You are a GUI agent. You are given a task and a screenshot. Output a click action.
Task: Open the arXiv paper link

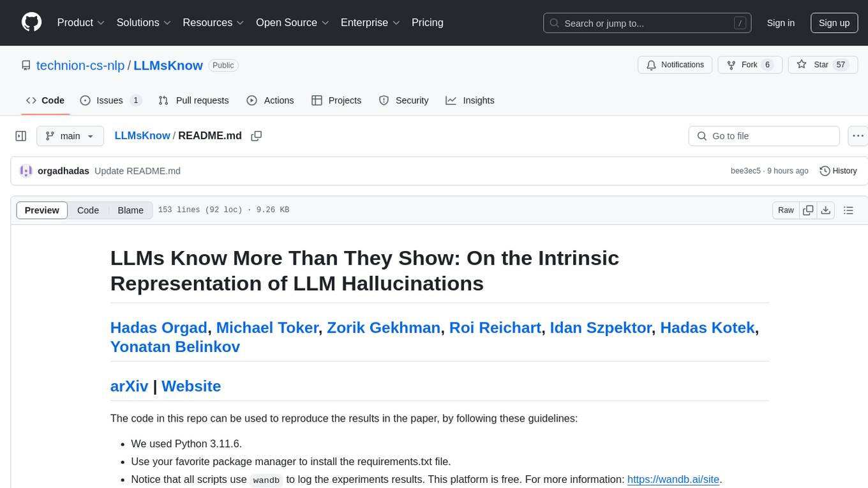[129, 386]
